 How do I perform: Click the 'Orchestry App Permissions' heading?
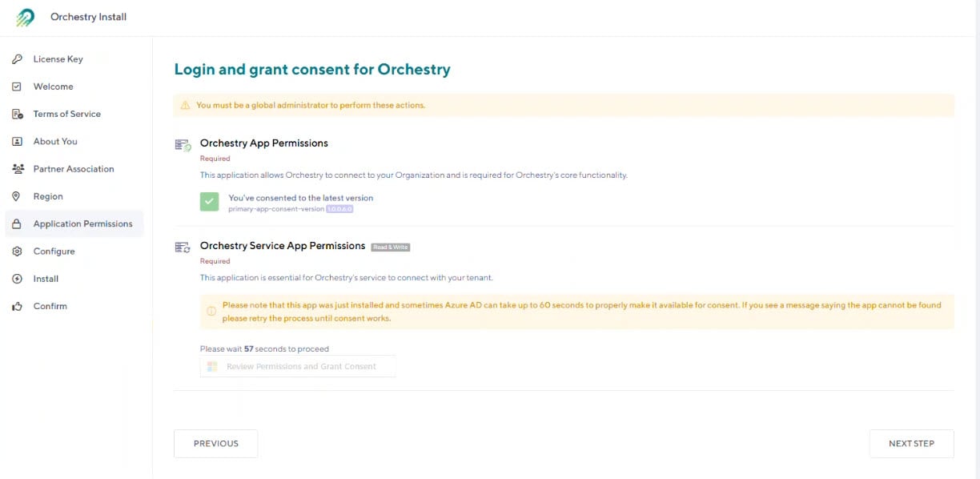pyautogui.click(x=264, y=143)
